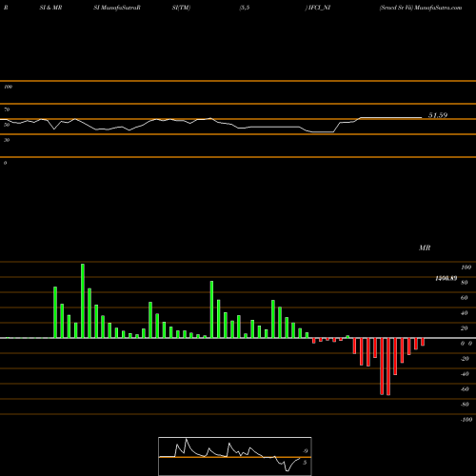
Task: Open the mini overview chart thumbnail
Action: pos(235,456)
